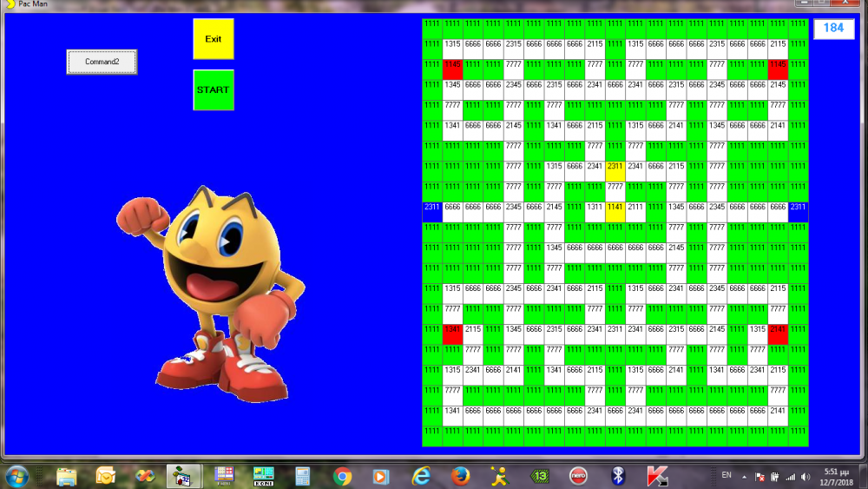This screenshot has height=489, width=868.
Task: Open Firefox from the taskbar
Action: [x=460, y=476]
